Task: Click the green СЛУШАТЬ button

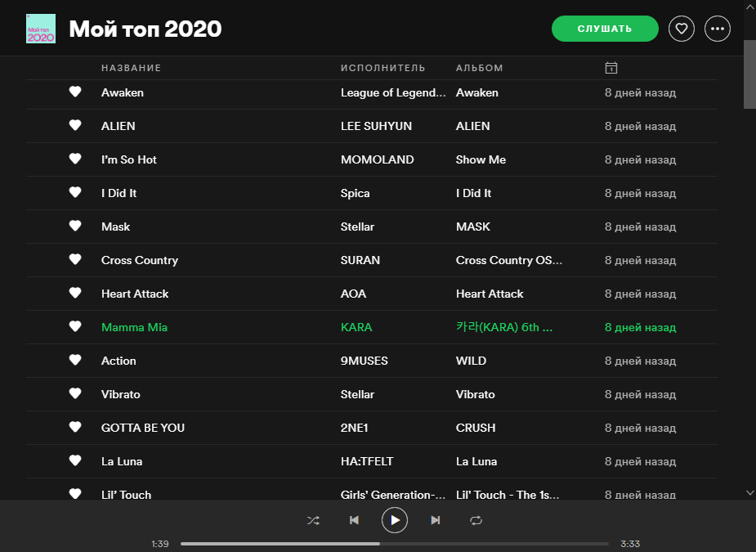Action: [x=605, y=29]
